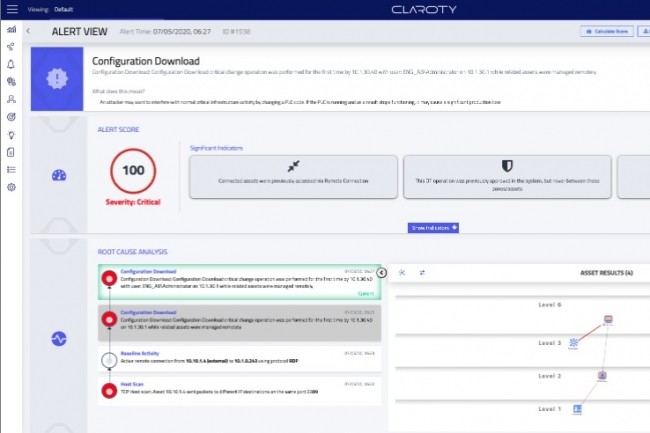The image size is (650, 433).
Task: Open the hamburger main menu
Action: click(11, 8)
